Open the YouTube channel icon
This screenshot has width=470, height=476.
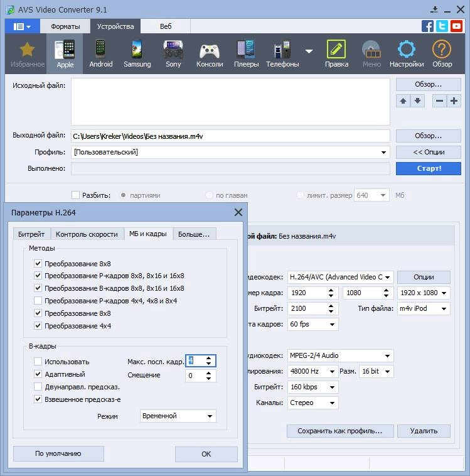tap(456, 26)
